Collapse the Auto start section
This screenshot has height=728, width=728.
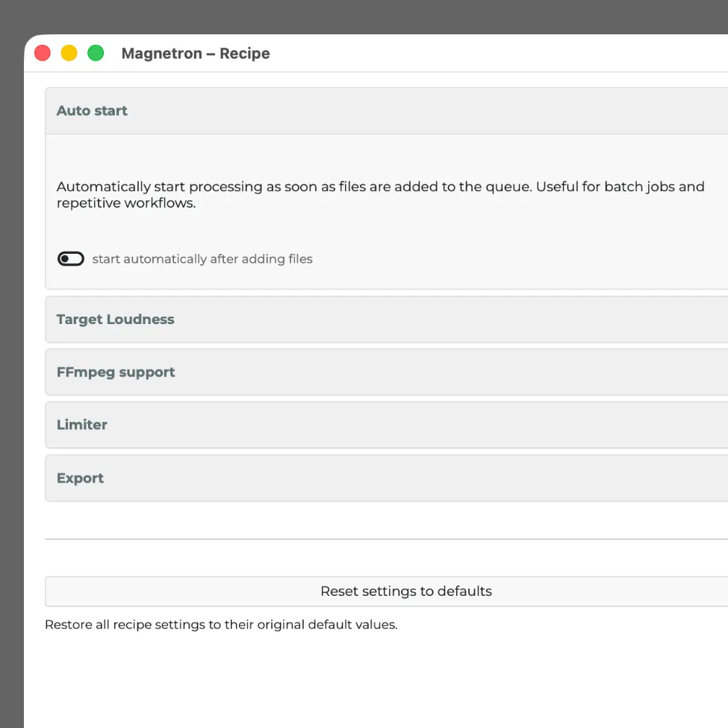[92, 111]
